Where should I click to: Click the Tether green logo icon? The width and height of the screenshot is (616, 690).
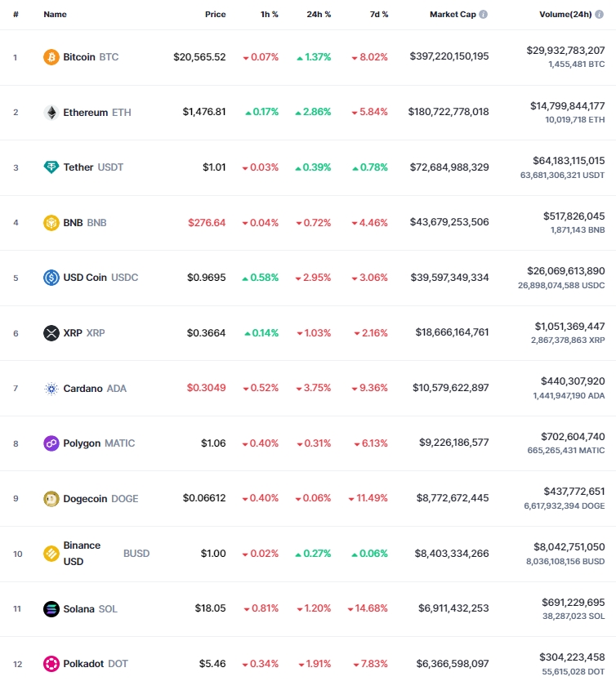tap(51, 167)
